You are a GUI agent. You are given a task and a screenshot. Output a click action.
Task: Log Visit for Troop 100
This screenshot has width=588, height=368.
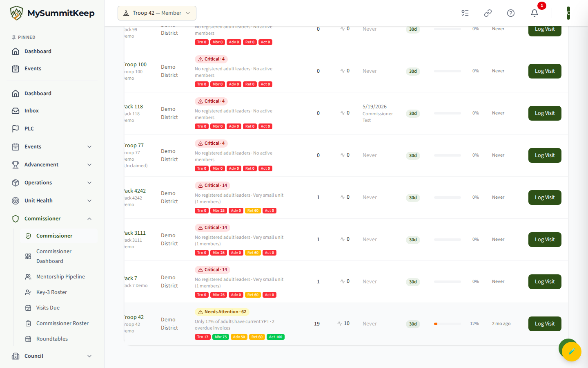[x=545, y=71]
